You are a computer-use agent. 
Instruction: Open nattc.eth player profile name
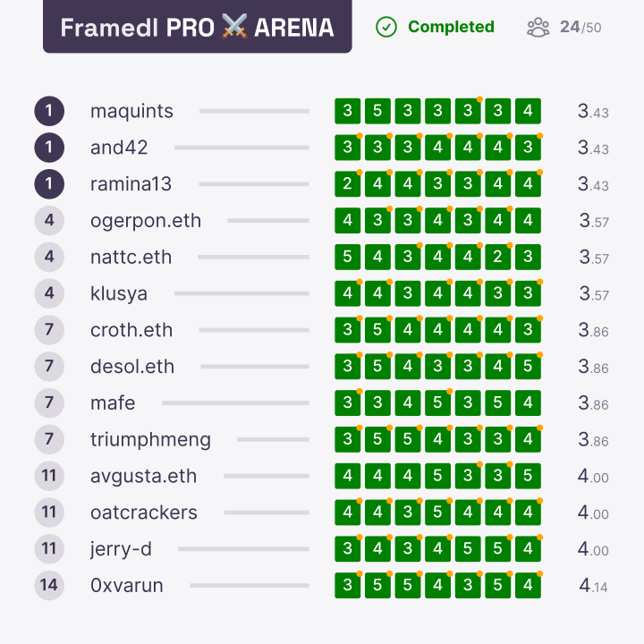point(131,257)
